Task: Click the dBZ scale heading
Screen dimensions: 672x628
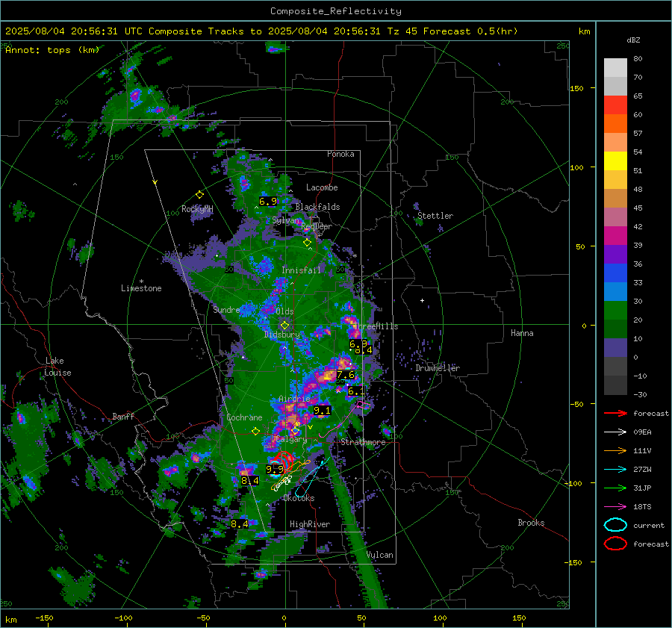Action: 633,40
